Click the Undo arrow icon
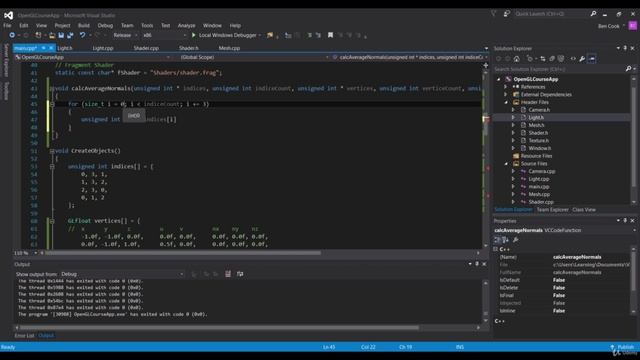This screenshot has width=640, height=360. click(x=82, y=36)
